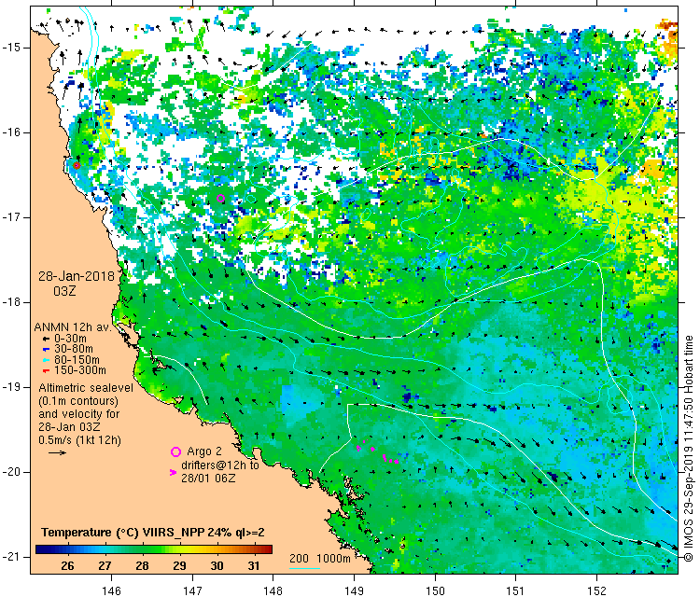
Task: Click the red circle marker on the coast
Action: click(x=77, y=165)
